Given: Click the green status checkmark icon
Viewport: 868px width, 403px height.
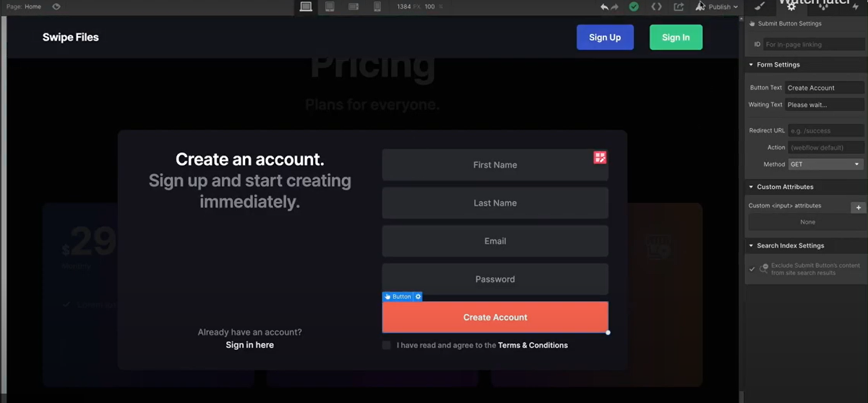Looking at the screenshot, I should point(634,7).
